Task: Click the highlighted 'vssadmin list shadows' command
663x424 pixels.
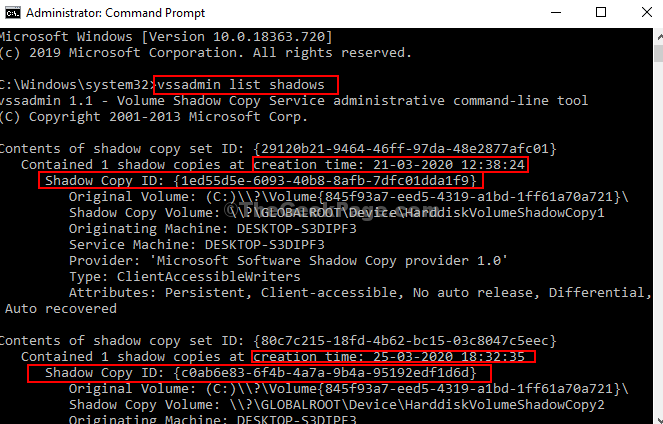Action: (245, 85)
